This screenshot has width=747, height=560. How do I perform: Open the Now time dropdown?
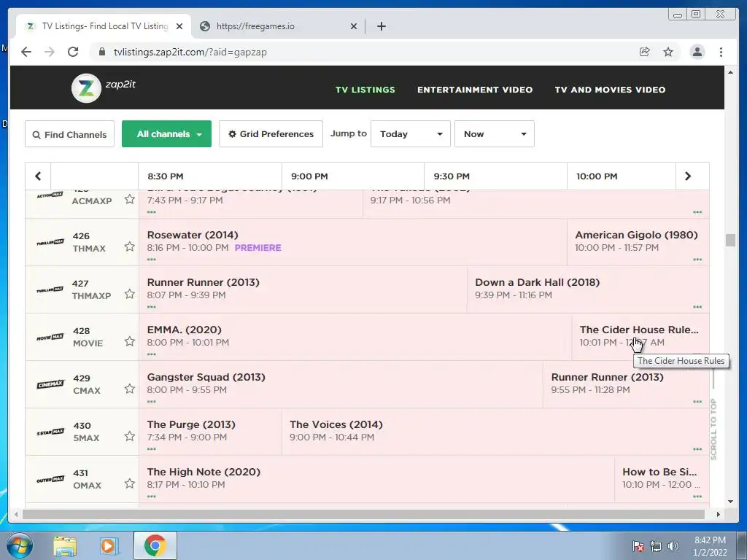click(494, 134)
